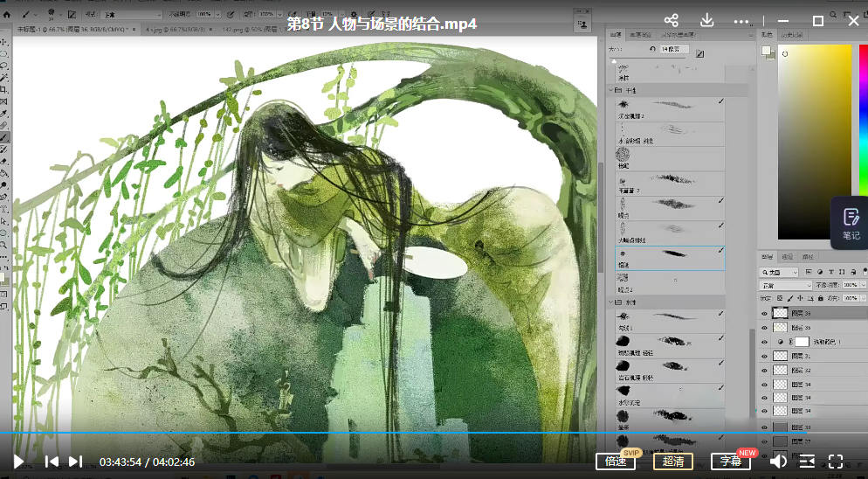The image size is (868, 479).
Task: Enter fullscreen mode
Action: 835,462
